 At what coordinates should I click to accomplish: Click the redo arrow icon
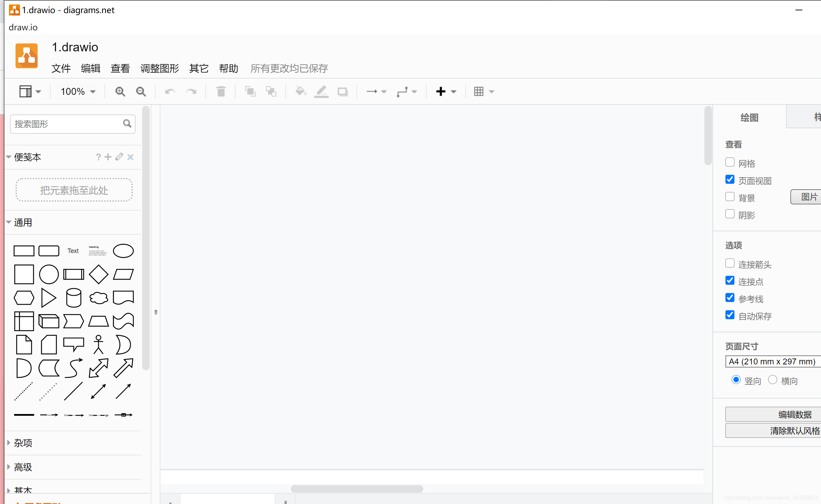coord(191,91)
